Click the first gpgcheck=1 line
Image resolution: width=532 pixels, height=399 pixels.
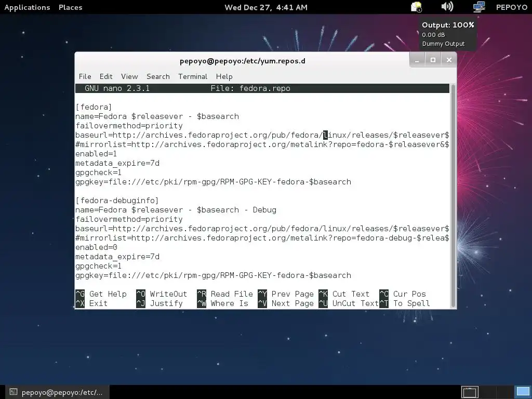point(98,172)
